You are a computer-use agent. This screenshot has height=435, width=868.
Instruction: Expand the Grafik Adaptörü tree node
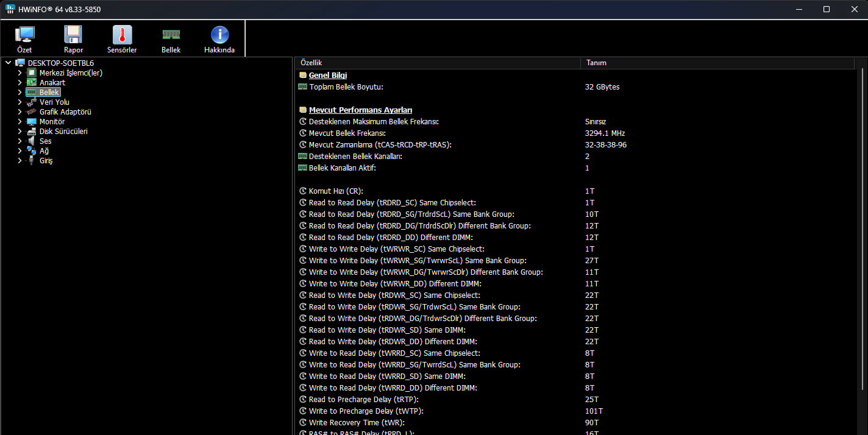[20, 111]
